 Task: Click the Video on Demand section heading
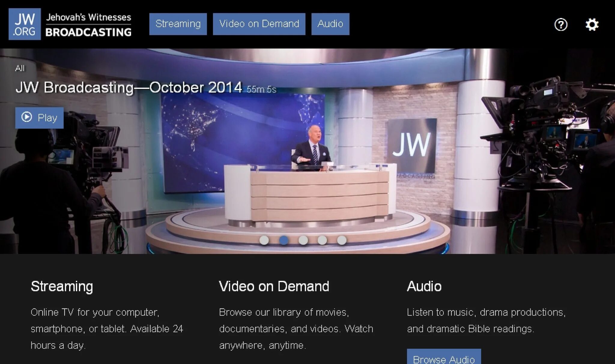click(x=274, y=286)
